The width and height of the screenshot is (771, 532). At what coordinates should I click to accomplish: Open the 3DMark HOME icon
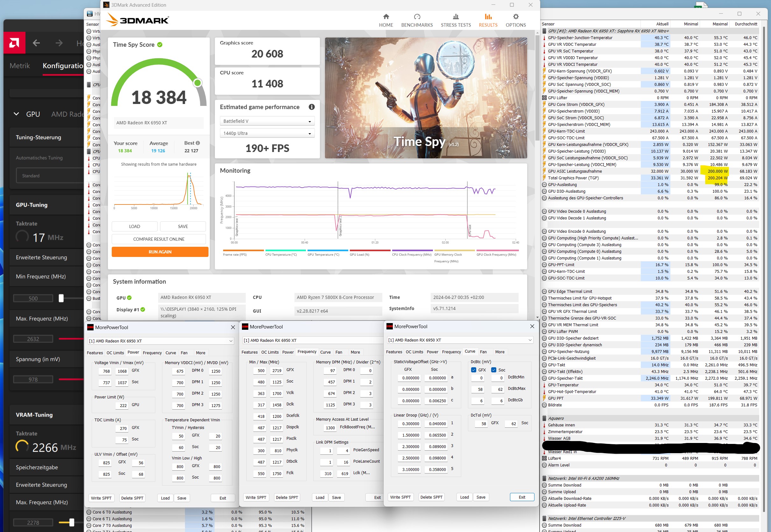(x=386, y=17)
